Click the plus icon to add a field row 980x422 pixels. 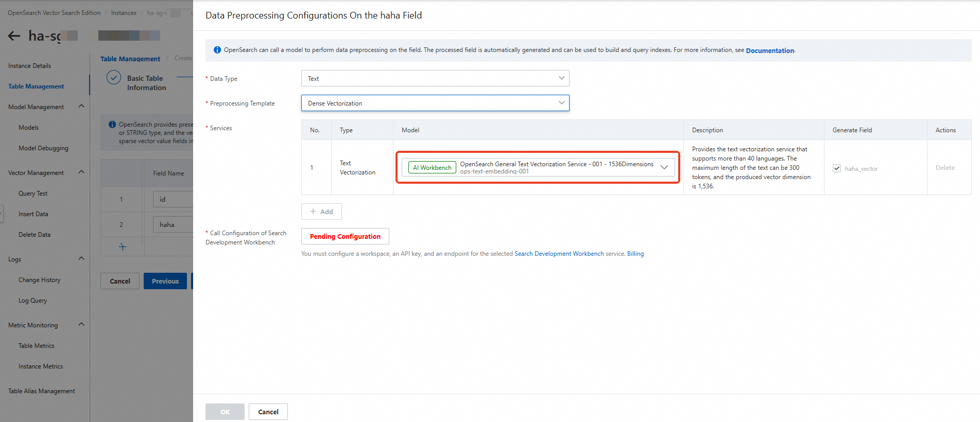point(123,247)
